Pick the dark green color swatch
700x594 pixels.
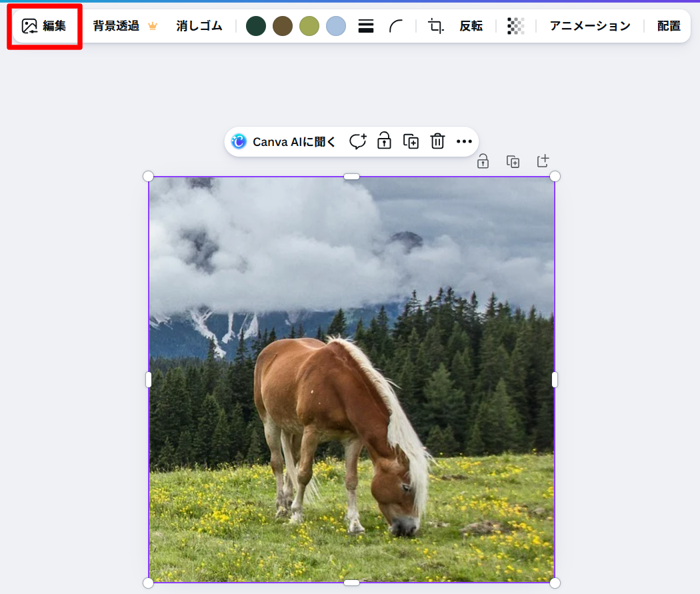click(x=256, y=26)
